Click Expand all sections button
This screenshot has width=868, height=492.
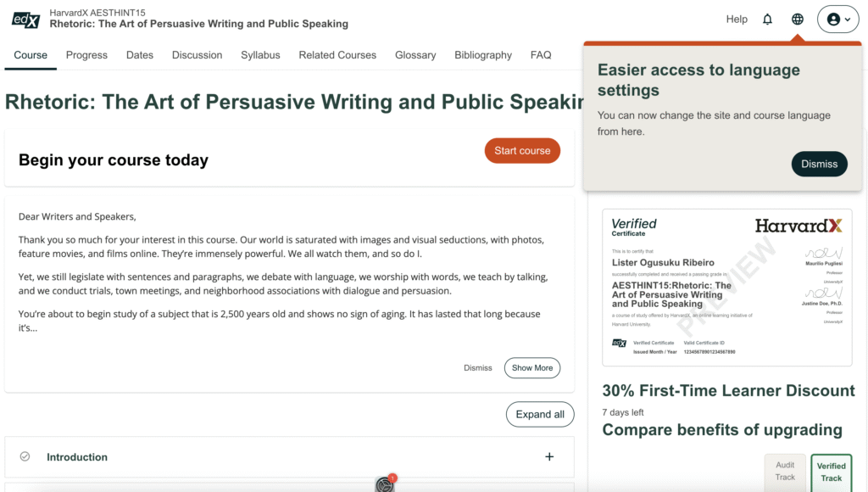[x=540, y=415]
